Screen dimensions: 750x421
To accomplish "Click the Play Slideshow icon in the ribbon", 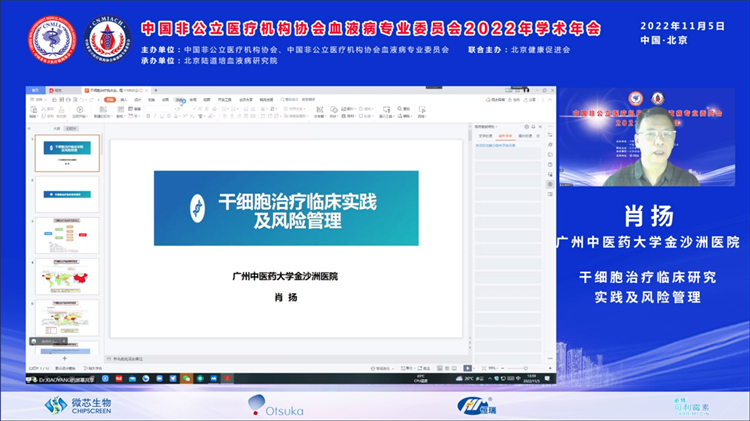I will point(82,107).
